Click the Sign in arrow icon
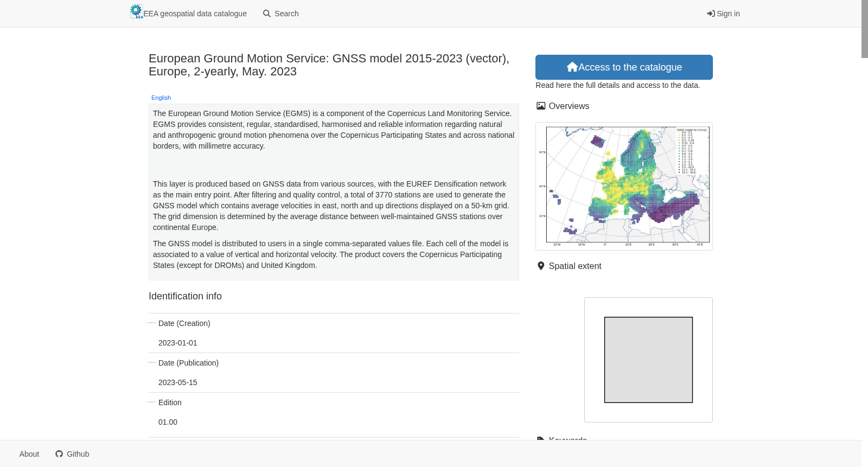This screenshot has height=467, width=868. [711, 14]
